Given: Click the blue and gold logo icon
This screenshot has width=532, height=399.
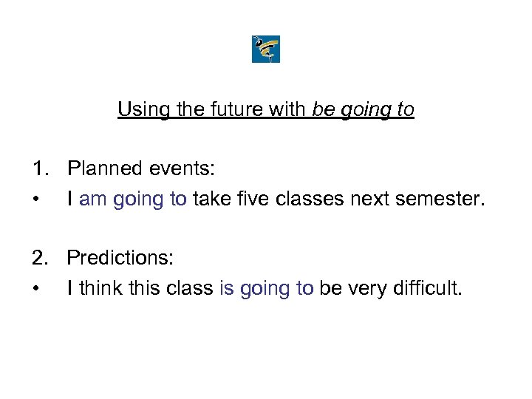Looking at the screenshot, I should (x=266, y=50).
